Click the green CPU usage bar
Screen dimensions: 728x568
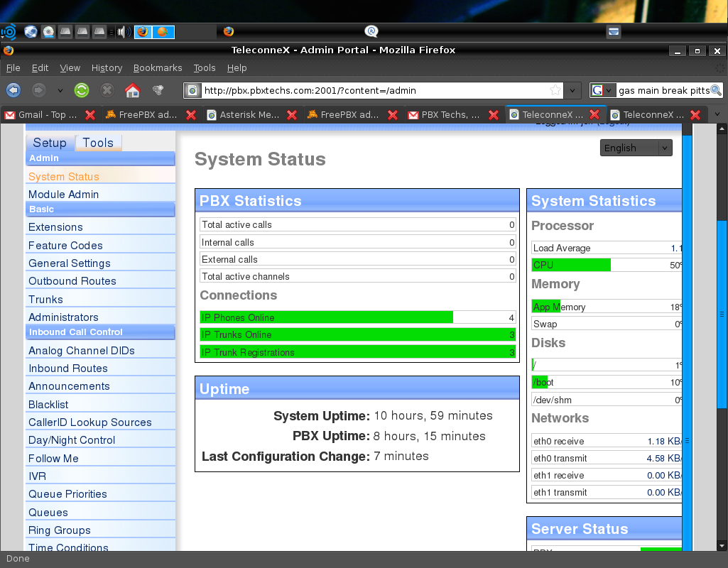570,264
